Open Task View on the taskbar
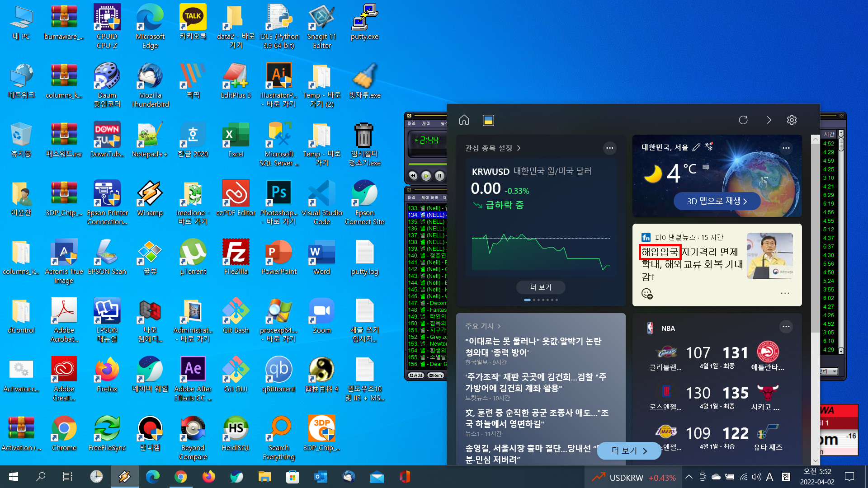This screenshot has height=488, width=868. pos(68,477)
